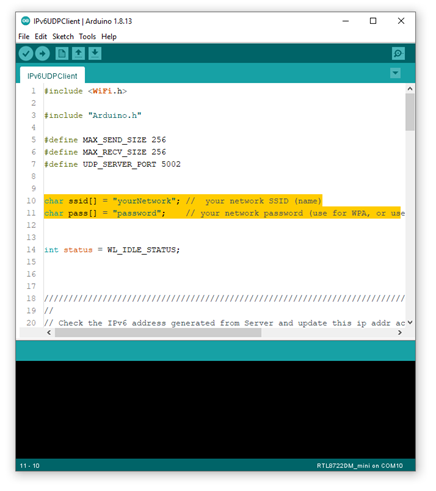The image size is (436, 491).
Task: Create a new sketch with New icon
Action: (x=62, y=53)
